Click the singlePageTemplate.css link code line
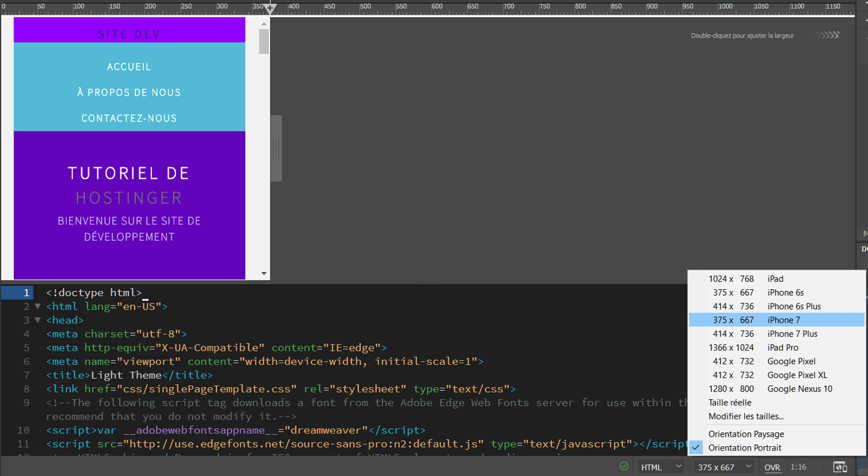The image size is (868, 476). 281,389
